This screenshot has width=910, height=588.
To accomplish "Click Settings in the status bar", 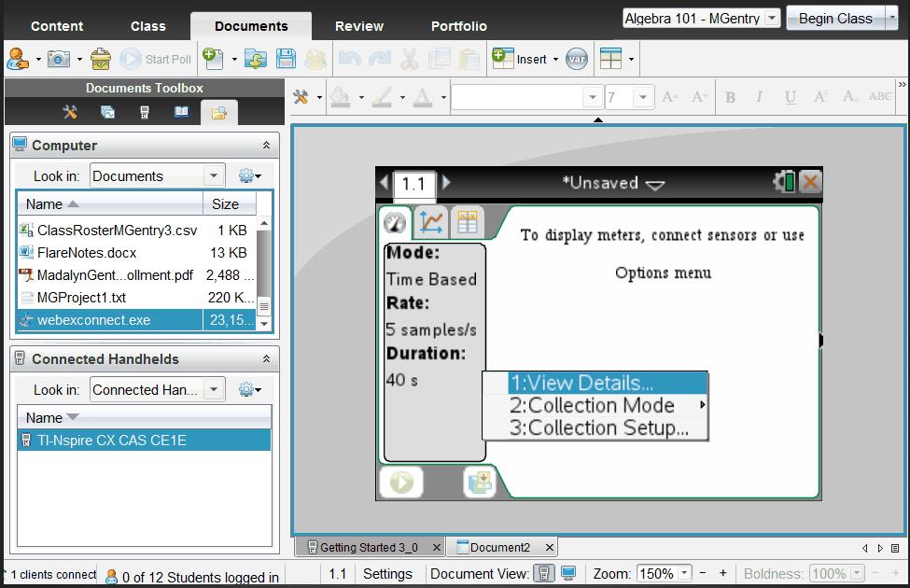I will pyautogui.click(x=387, y=573).
